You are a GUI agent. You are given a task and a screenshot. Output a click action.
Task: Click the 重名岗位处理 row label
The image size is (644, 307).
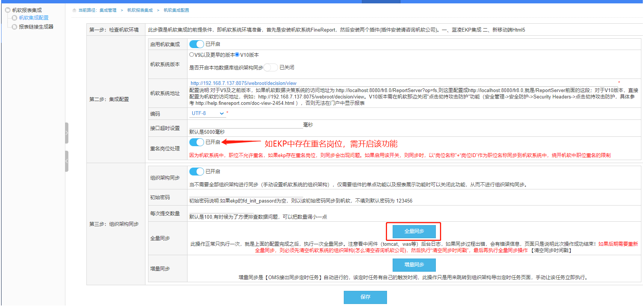165,149
